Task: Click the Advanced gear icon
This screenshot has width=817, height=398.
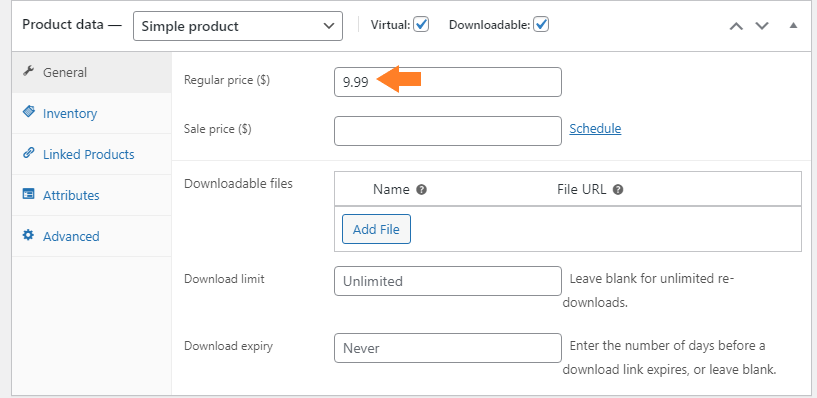Action: (x=28, y=235)
